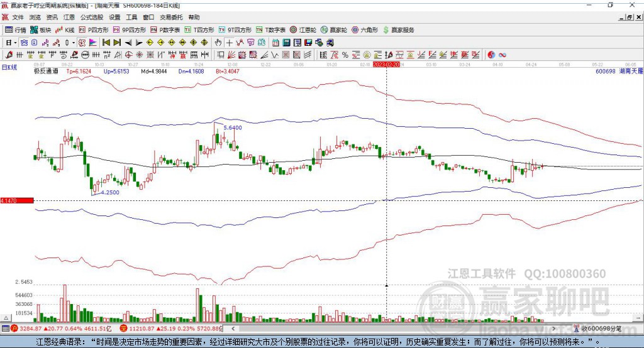Click the truck icon in toolbar
644x348 pixels.
click(330, 43)
